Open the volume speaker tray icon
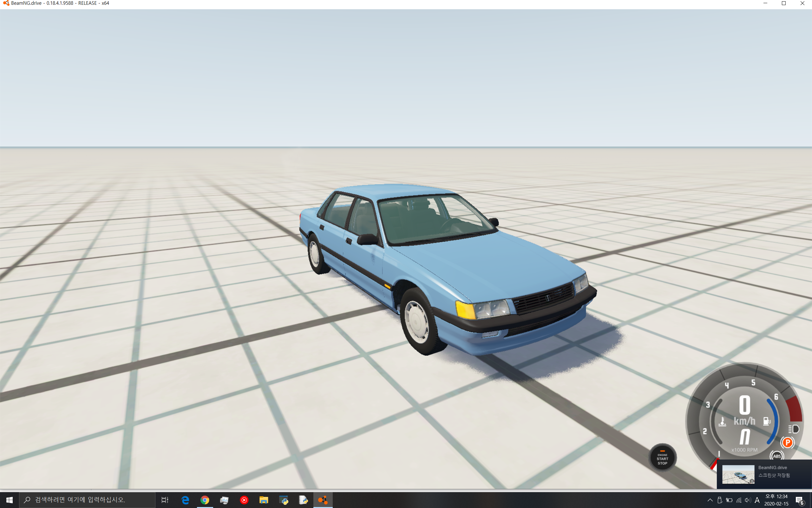The image size is (812, 508). tap(748, 500)
